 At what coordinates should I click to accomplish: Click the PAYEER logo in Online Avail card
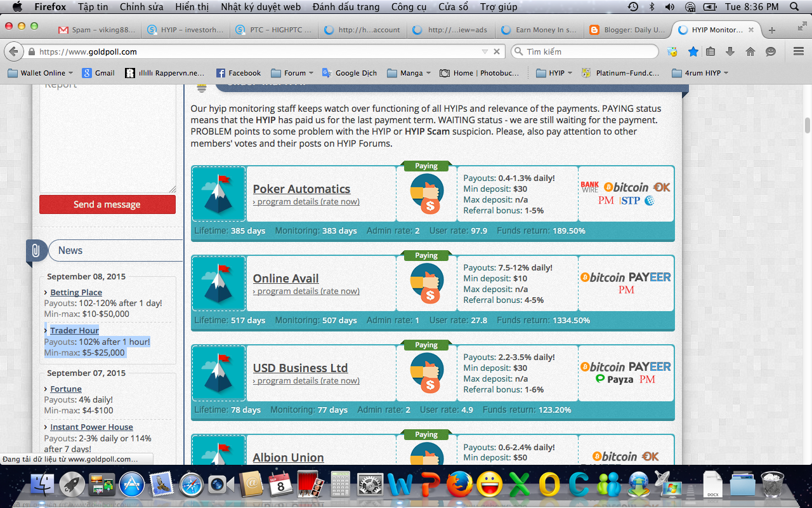point(650,277)
